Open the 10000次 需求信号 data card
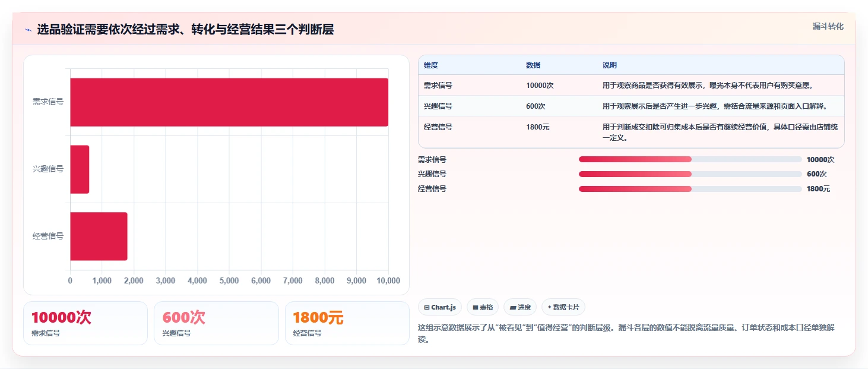 (x=85, y=323)
